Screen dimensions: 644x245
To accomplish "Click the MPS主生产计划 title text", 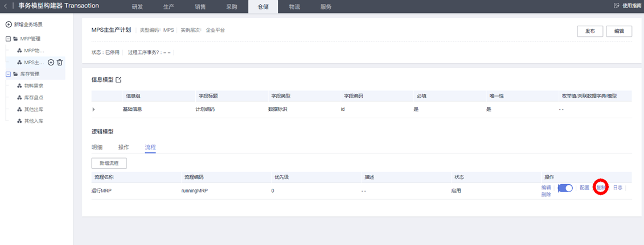I will coord(111,30).
